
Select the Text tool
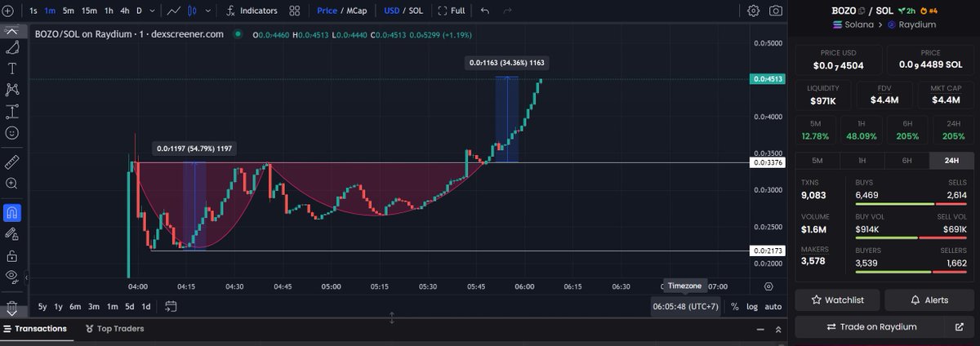(x=12, y=69)
